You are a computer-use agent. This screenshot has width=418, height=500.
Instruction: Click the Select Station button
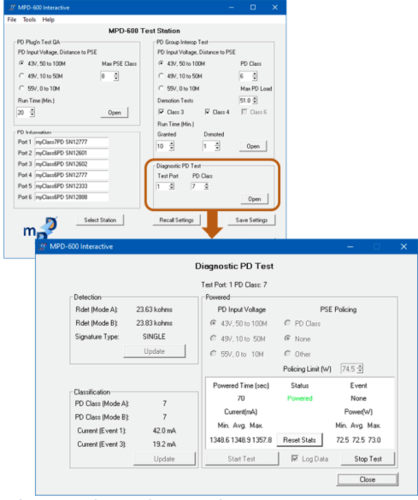(x=100, y=220)
